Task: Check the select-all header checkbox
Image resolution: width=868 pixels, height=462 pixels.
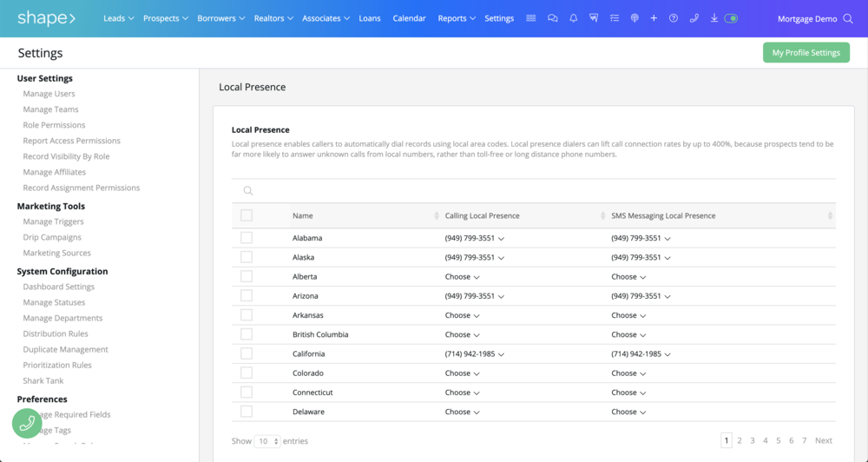Action: 247,215
